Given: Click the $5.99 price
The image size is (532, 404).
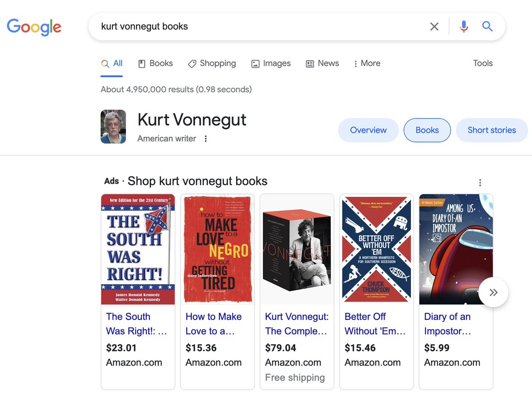Looking at the screenshot, I should [x=437, y=348].
